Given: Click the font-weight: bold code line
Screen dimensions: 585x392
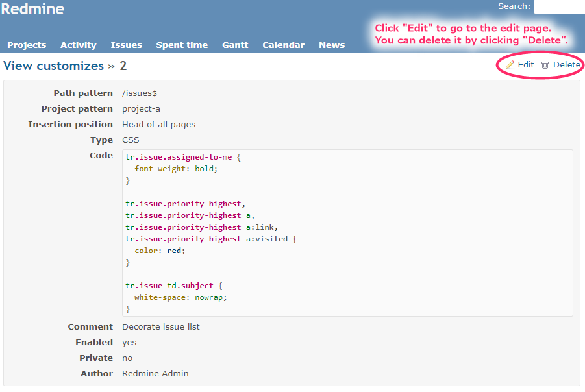Looking at the screenshot, I should point(176,169).
